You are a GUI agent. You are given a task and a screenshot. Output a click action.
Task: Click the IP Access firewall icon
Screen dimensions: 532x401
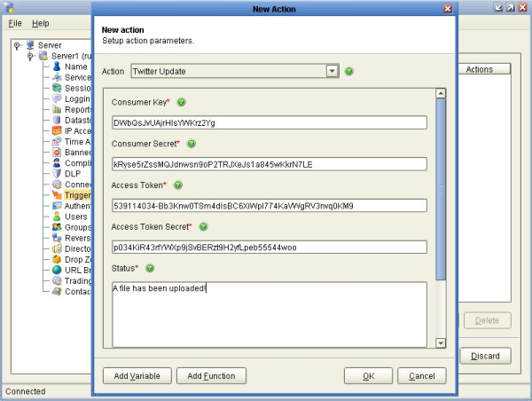point(57,130)
